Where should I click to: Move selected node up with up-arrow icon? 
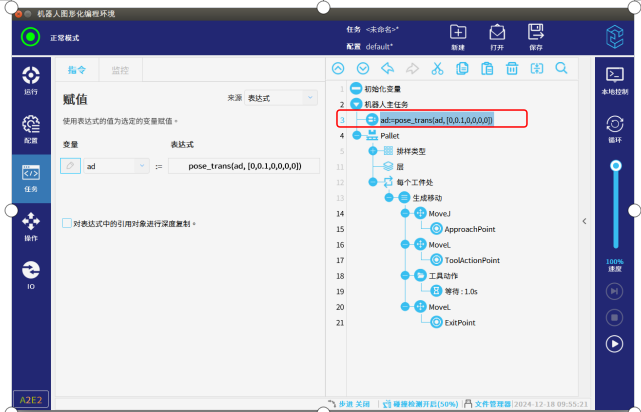tap(337, 68)
